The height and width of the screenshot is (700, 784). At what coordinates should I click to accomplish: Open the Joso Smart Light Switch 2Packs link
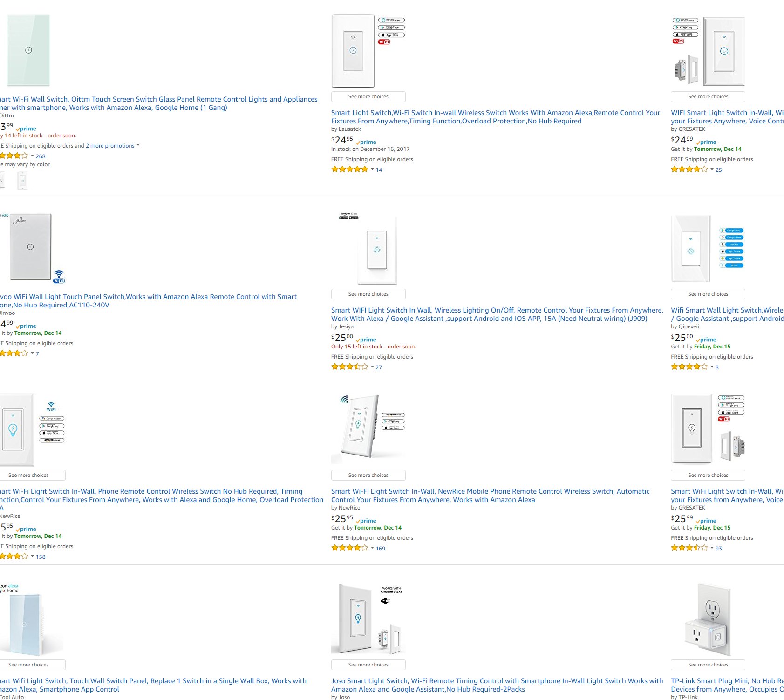(497, 685)
